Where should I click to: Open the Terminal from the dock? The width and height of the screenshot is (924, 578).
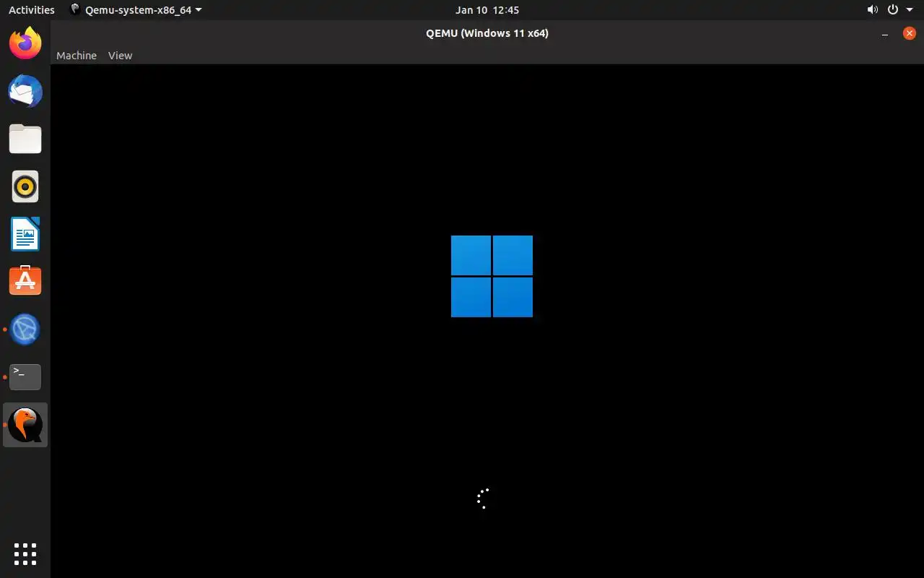(x=25, y=377)
